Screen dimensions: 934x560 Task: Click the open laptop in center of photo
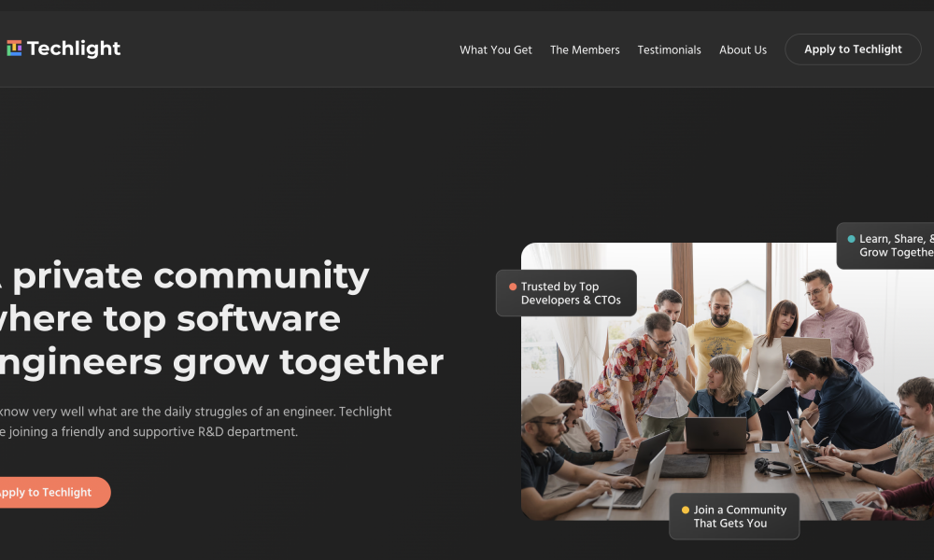715,434
